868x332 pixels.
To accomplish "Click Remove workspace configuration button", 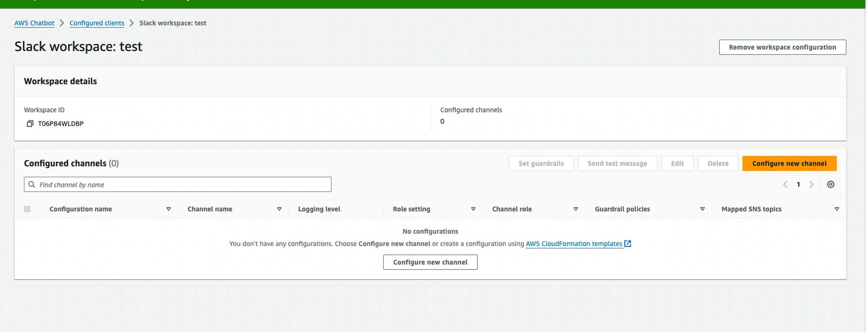I will pos(783,47).
